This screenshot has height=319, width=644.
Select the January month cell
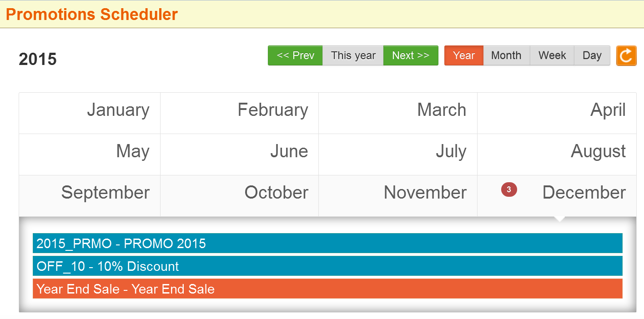[x=90, y=113]
